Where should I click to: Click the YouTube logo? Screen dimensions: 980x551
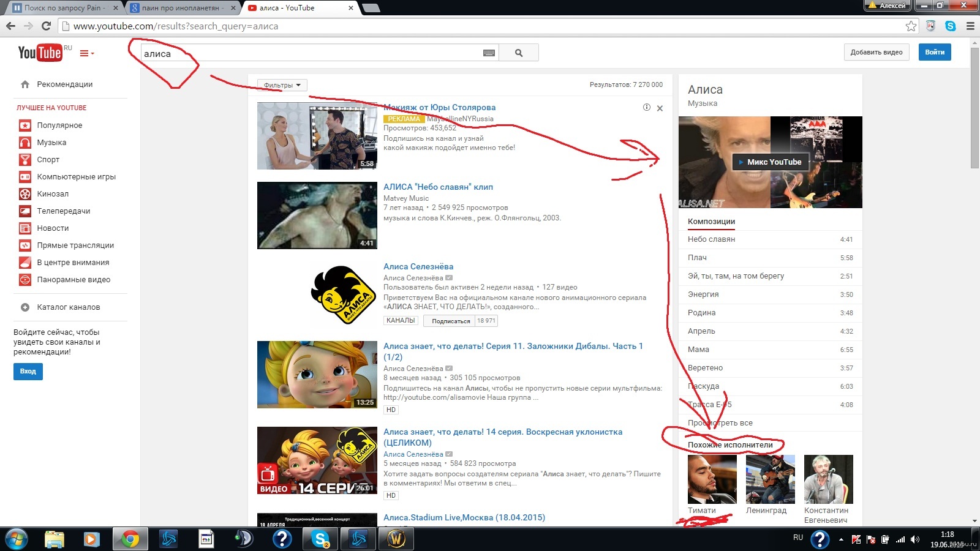click(x=40, y=53)
